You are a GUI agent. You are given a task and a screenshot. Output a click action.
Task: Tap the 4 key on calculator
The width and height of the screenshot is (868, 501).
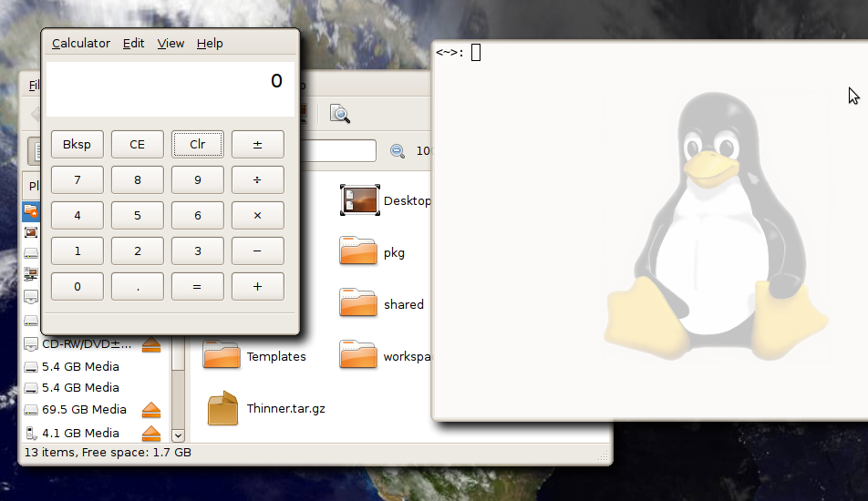tap(77, 215)
